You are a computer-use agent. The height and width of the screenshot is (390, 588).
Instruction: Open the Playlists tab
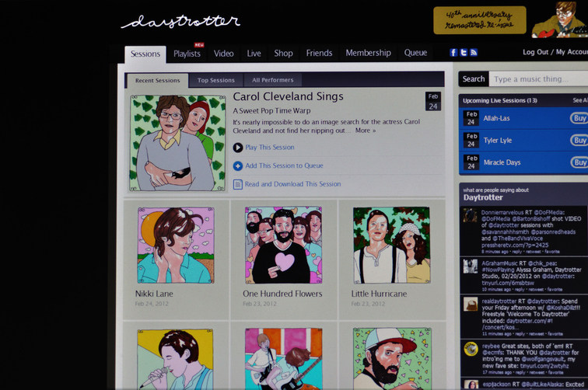click(187, 54)
